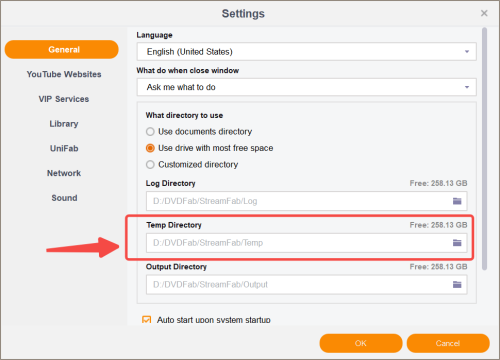Click the Temp Directory label
This screenshot has height=360, width=500.
tap(174, 225)
